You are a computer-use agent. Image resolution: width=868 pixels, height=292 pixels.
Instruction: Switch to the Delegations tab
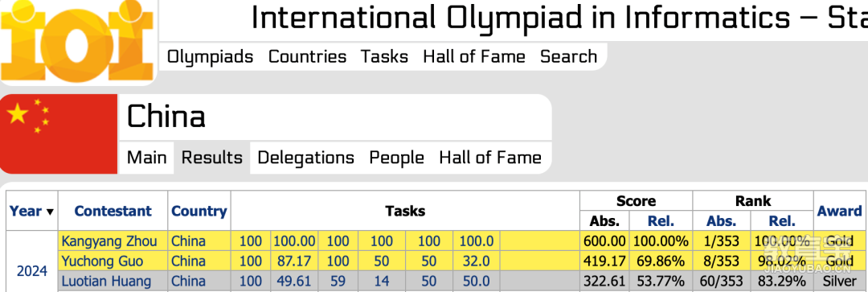click(306, 158)
